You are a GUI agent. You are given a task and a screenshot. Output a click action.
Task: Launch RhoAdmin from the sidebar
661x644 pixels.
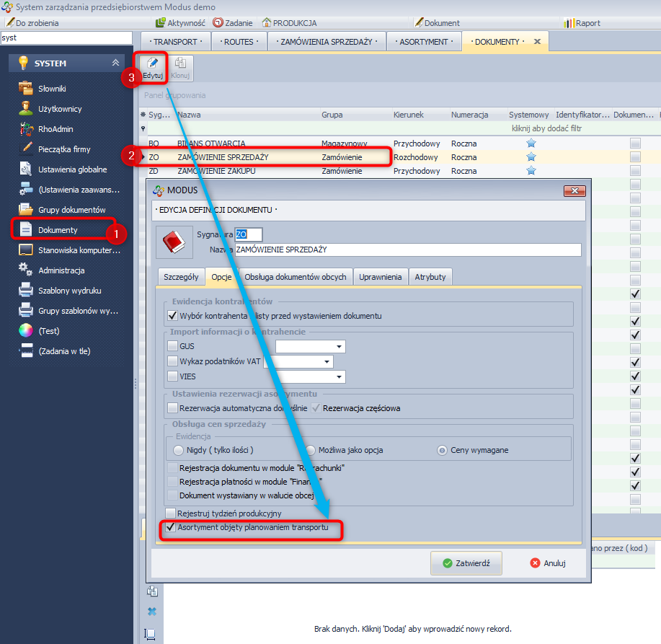56,129
